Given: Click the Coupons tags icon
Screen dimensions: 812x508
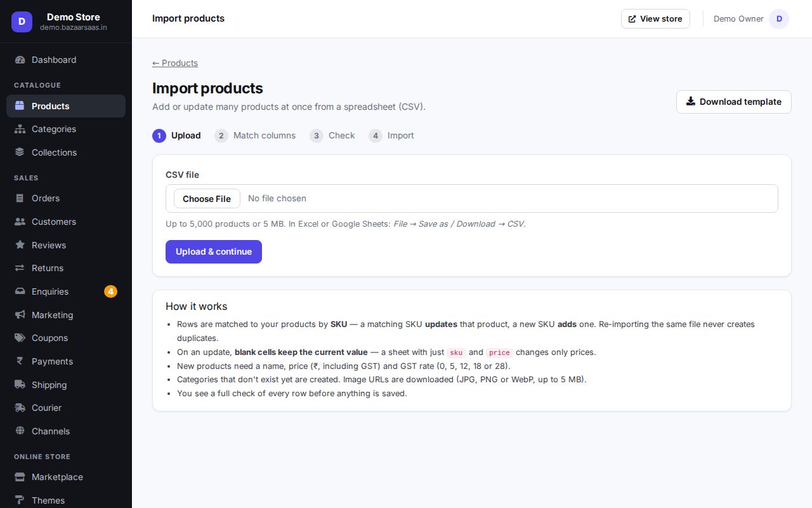Looking at the screenshot, I should 20,338.
